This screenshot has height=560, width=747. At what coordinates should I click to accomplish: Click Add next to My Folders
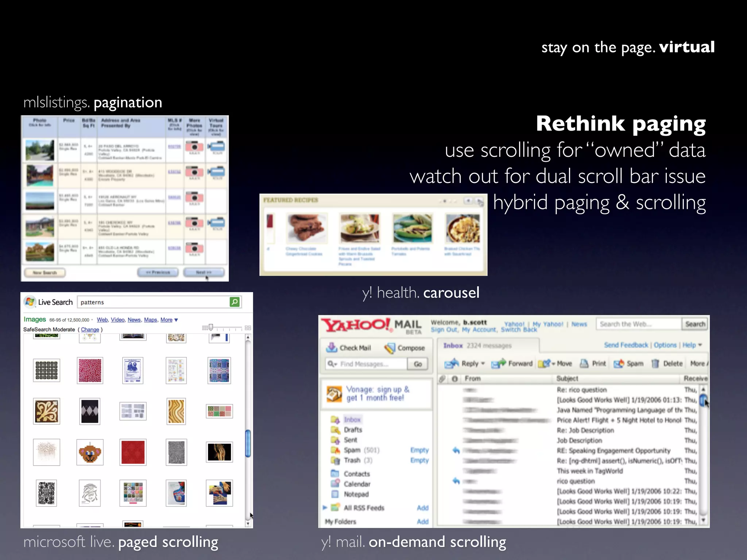pyautogui.click(x=422, y=522)
